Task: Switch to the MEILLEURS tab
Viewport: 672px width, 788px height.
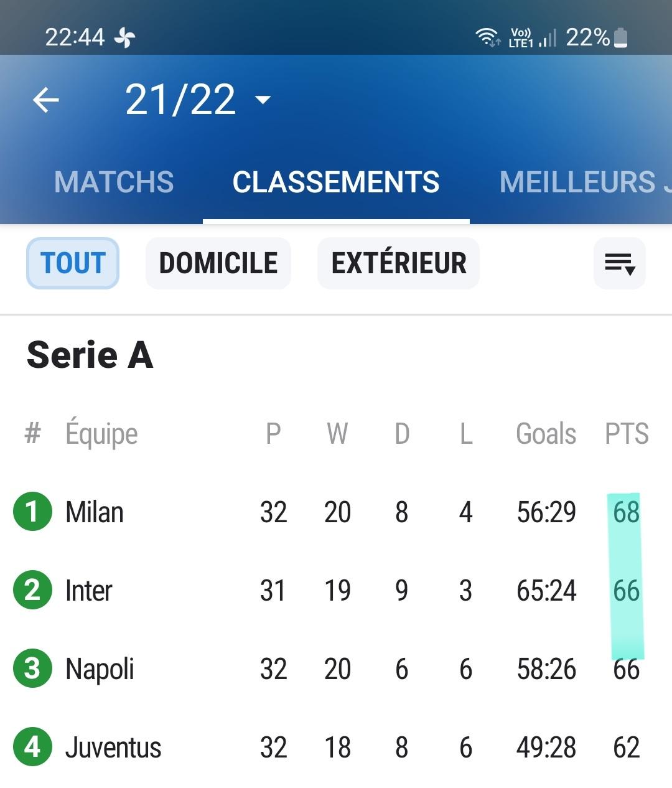Action: point(585,182)
